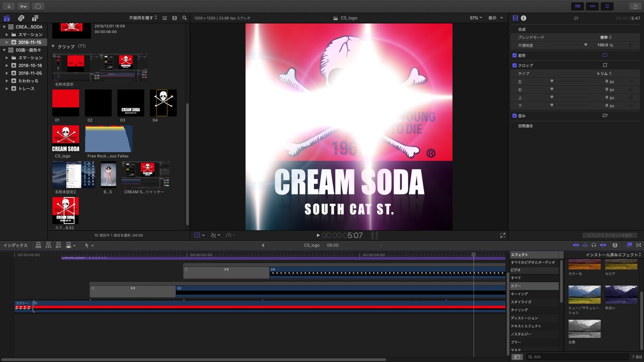
Task: Select the ディストーション effects category
Action: point(534,318)
